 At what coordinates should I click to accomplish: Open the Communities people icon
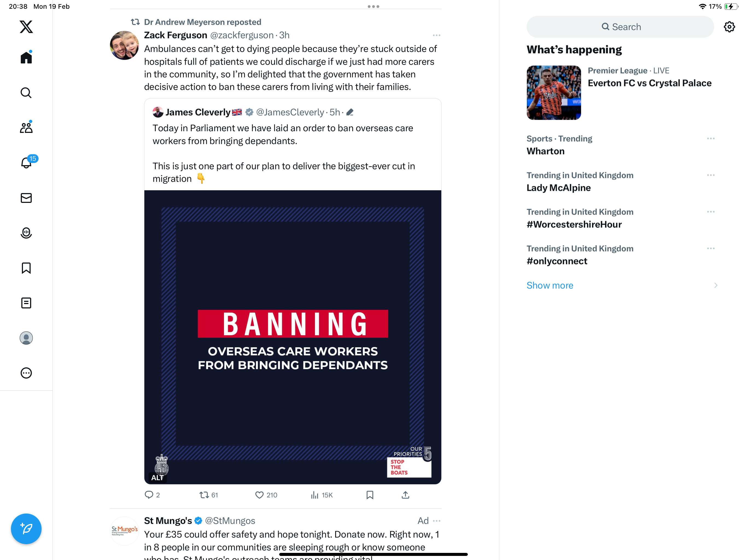(x=26, y=128)
